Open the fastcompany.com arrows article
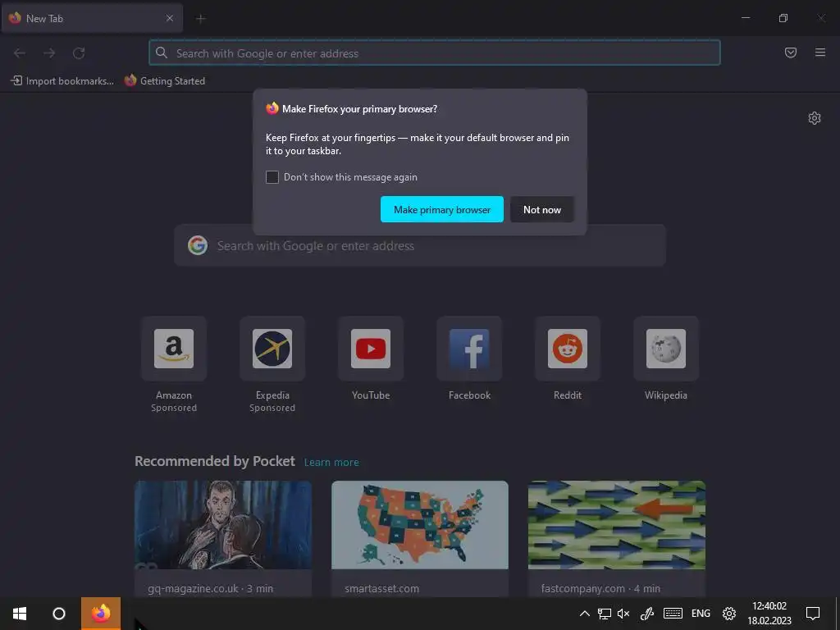 point(617,525)
